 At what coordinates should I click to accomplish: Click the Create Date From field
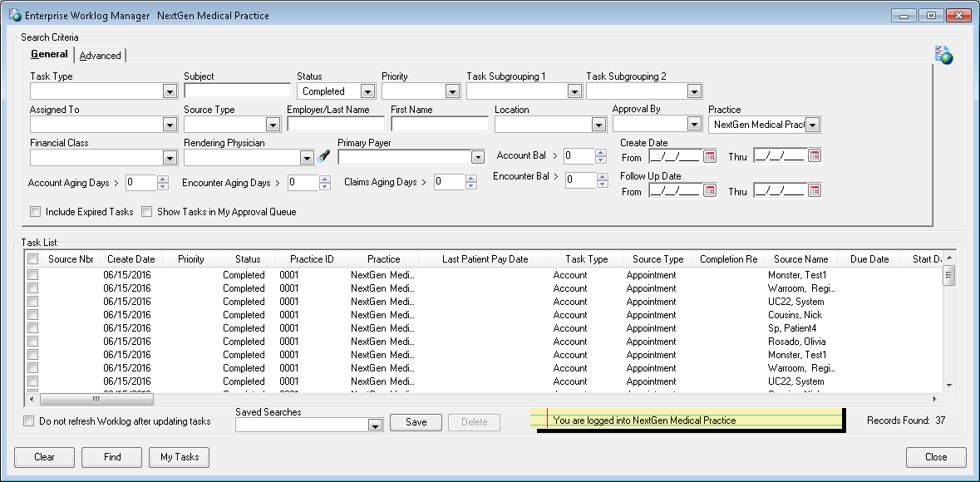coord(675,156)
